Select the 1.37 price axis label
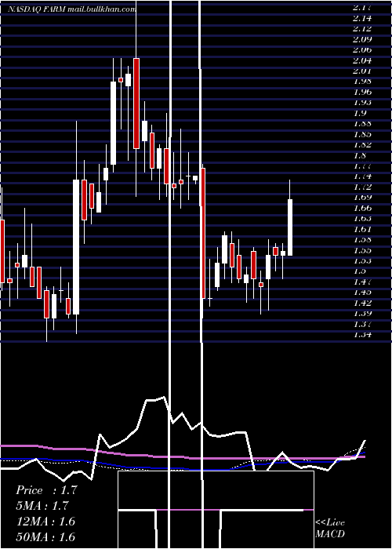This screenshot has width=392, height=549. click(x=362, y=324)
